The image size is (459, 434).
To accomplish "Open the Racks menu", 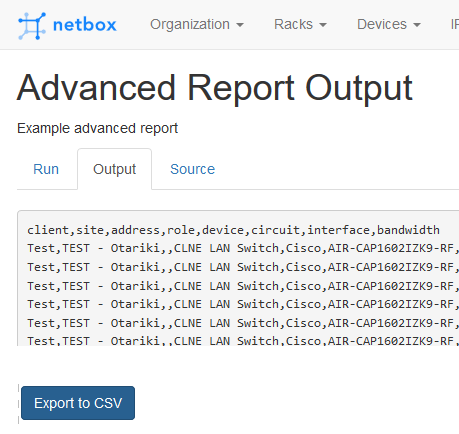I will 300,25.
